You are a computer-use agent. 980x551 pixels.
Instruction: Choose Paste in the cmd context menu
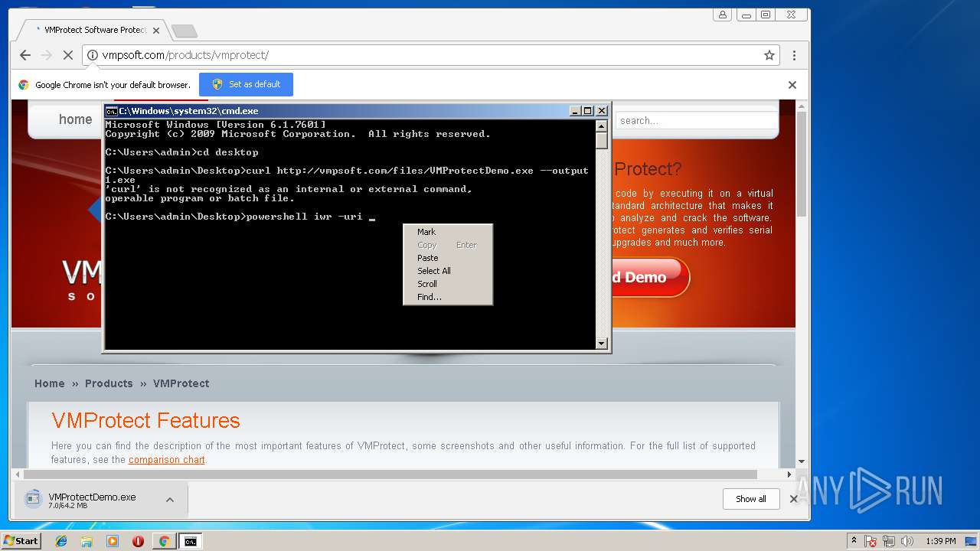tap(448, 258)
